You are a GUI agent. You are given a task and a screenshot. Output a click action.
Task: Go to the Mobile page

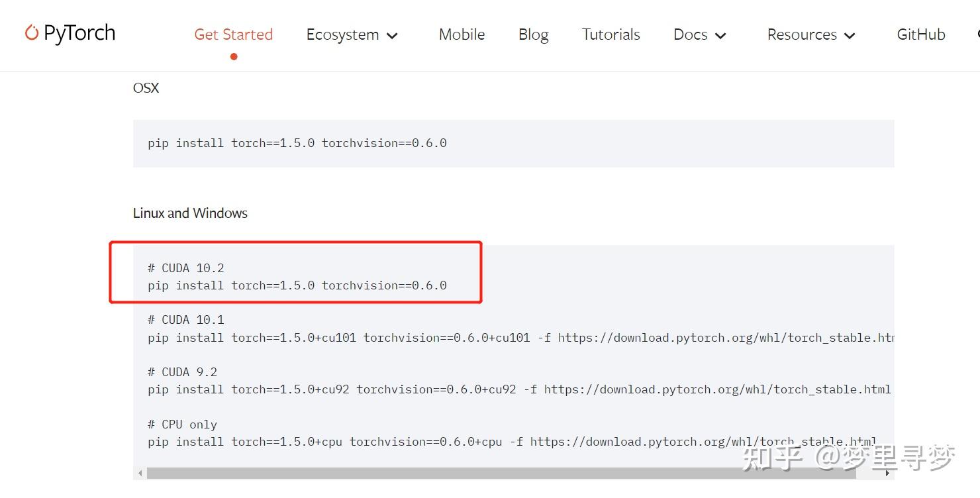tap(462, 34)
